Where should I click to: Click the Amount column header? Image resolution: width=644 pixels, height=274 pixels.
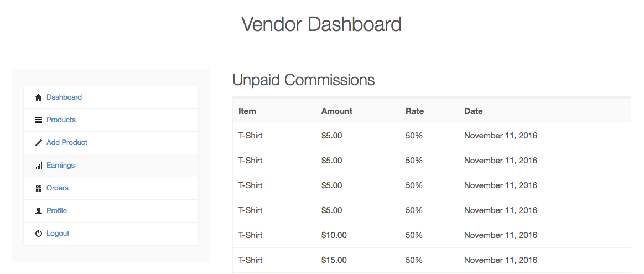click(x=337, y=111)
